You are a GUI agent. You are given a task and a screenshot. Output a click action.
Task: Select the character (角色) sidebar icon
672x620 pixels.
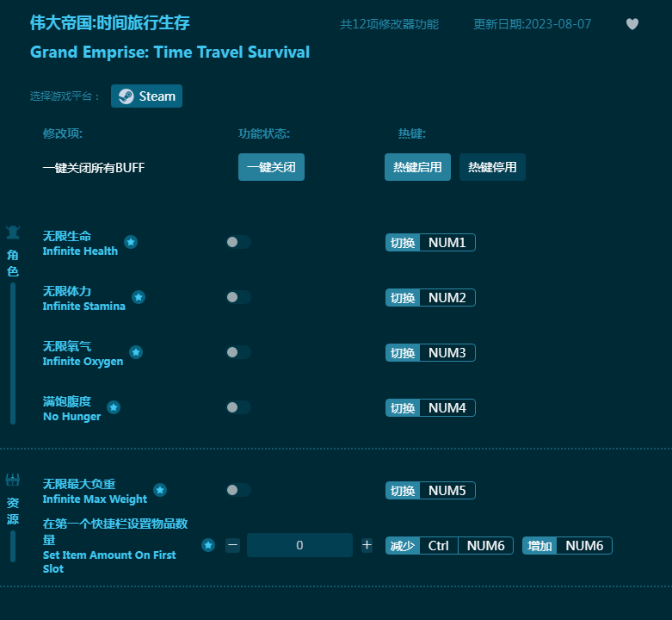pos(13,232)
